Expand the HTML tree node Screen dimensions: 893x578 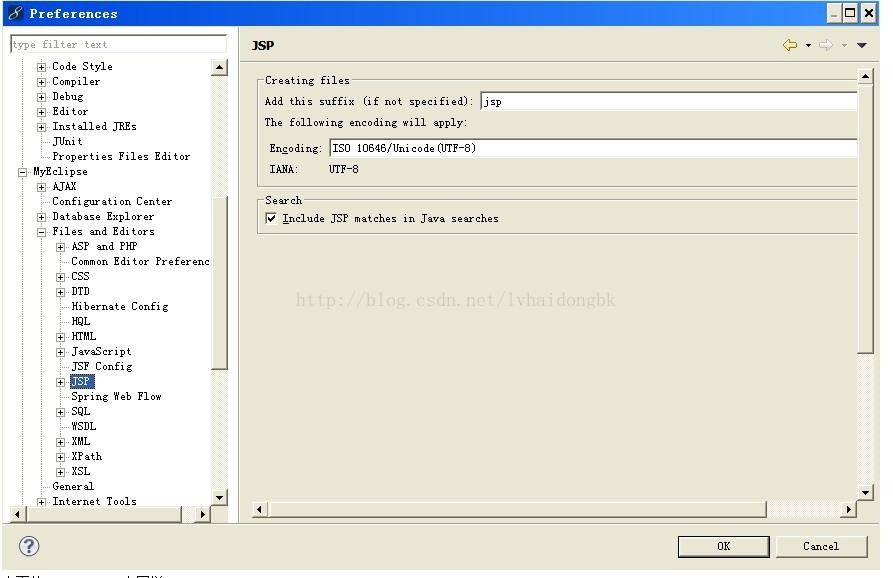tap(60, 337)
